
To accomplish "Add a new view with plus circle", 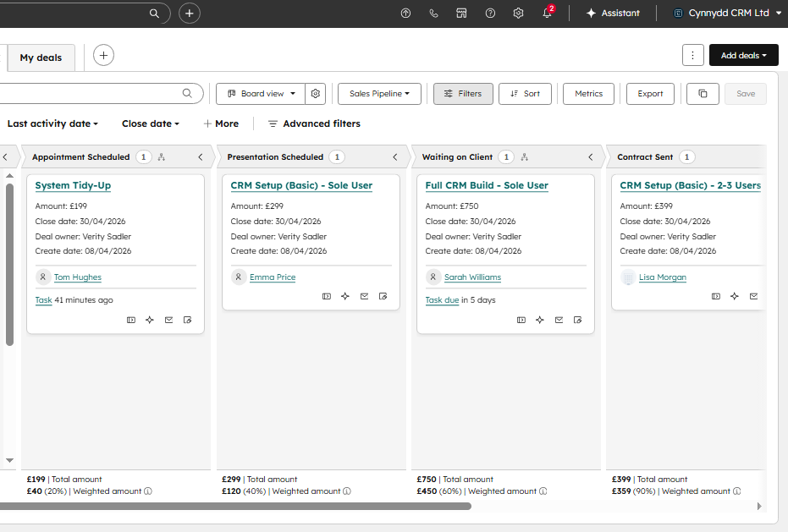I will (x=103, y=55).
